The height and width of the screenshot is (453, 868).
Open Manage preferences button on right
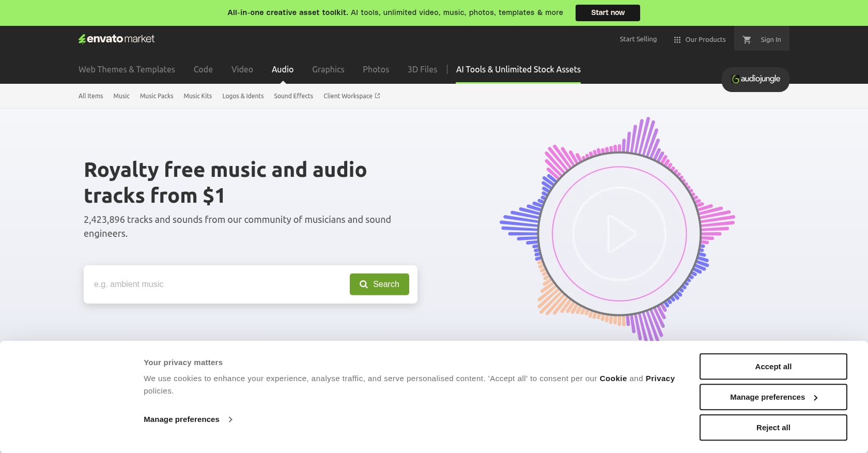point(773,397)
